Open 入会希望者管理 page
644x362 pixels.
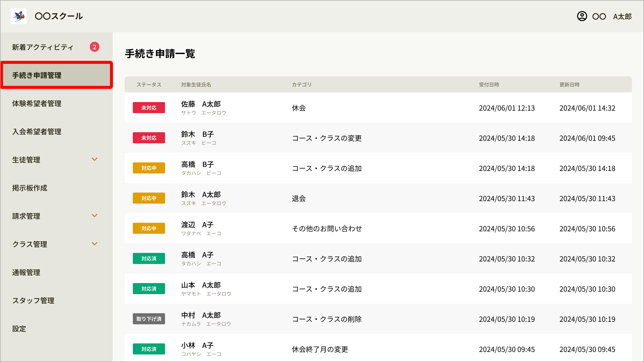tap(37, 131)
